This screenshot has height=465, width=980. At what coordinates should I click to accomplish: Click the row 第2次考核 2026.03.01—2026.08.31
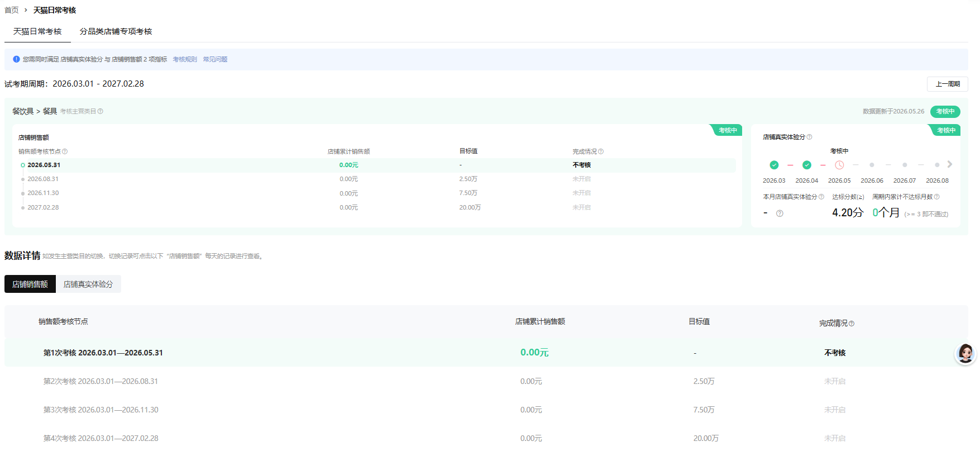click(486, 381)
